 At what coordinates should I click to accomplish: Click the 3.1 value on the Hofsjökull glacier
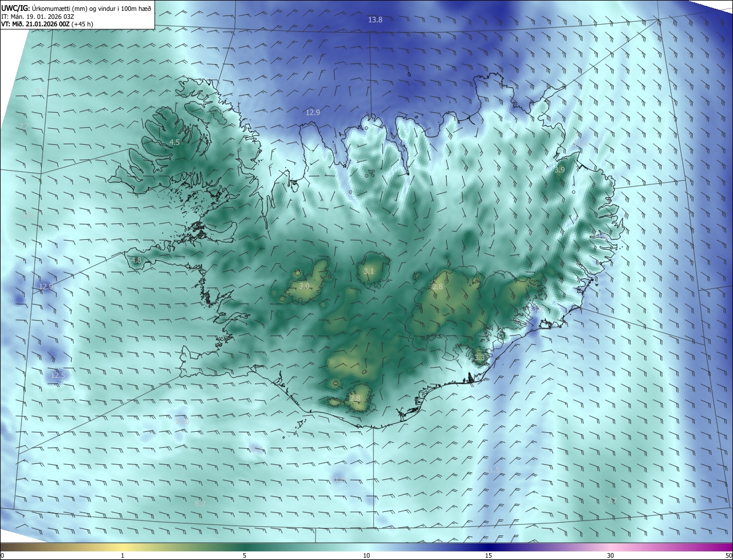tap(369, 271)
